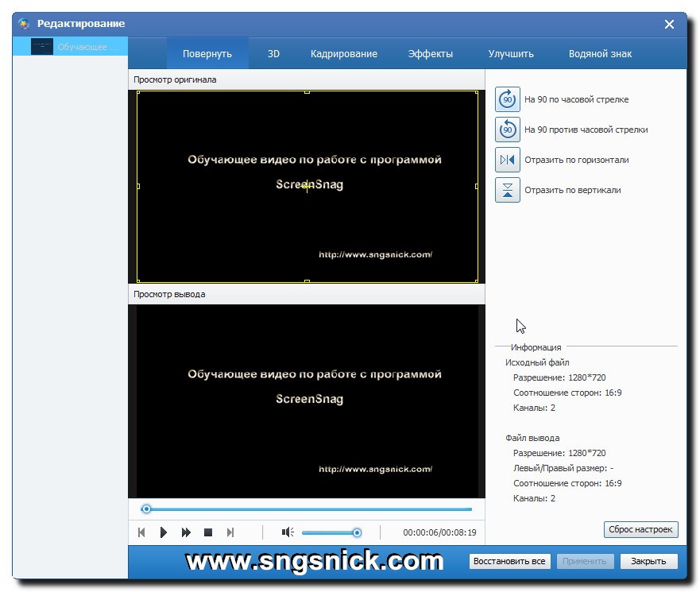Open the Повернуть tab
This screenshot has width=700, height=592.
click(207, 53)
